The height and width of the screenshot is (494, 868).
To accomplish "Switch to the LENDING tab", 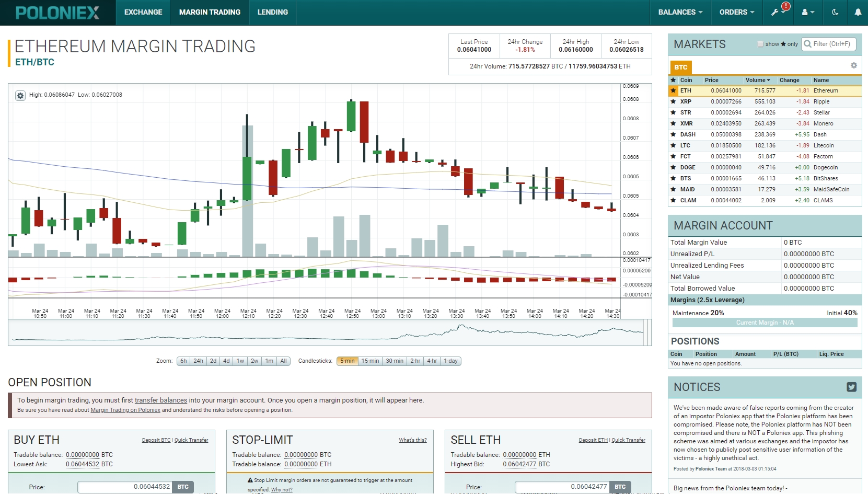I will click(x=272, y=12).
